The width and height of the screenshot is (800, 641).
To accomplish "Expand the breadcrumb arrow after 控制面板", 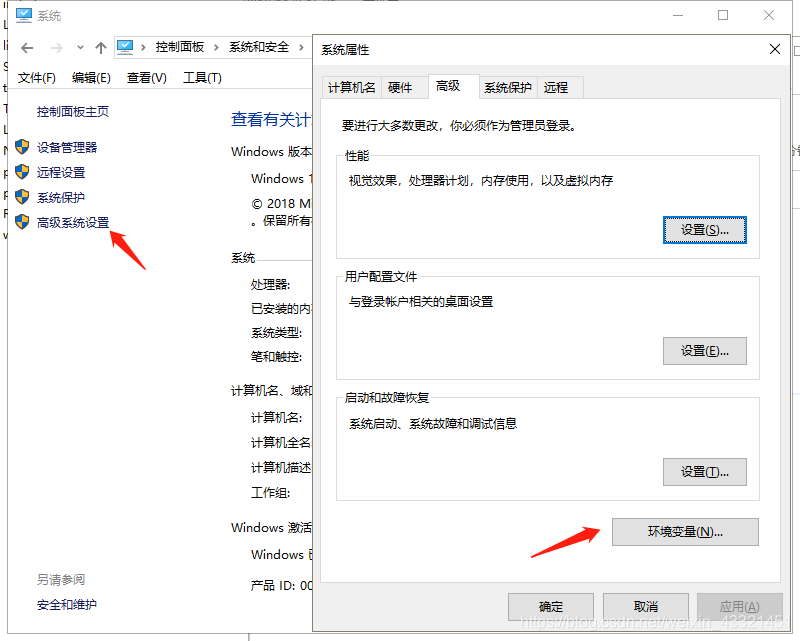I will coord(217,47).
